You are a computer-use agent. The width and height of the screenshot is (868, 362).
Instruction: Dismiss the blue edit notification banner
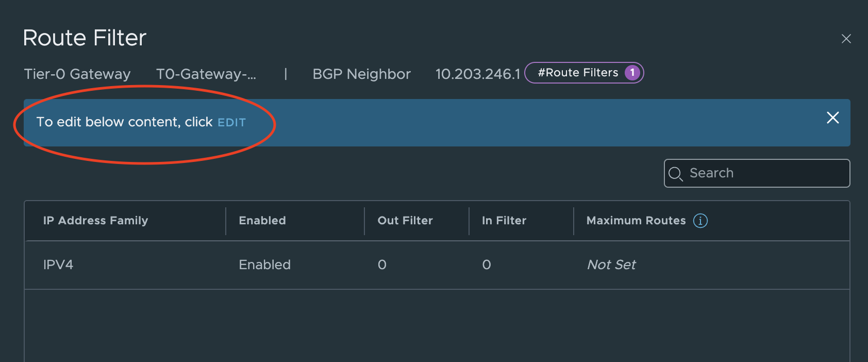832,118
